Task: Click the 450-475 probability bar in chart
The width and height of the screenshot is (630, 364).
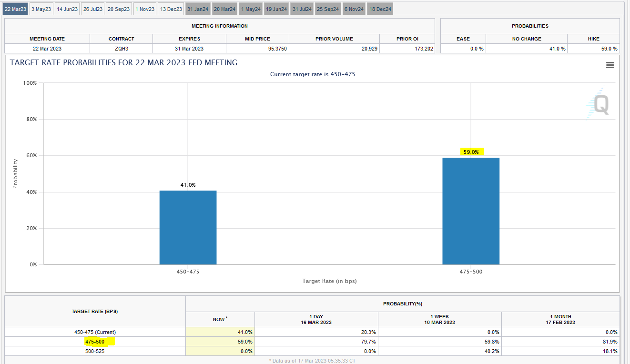Action: click(x=188, y=227)
